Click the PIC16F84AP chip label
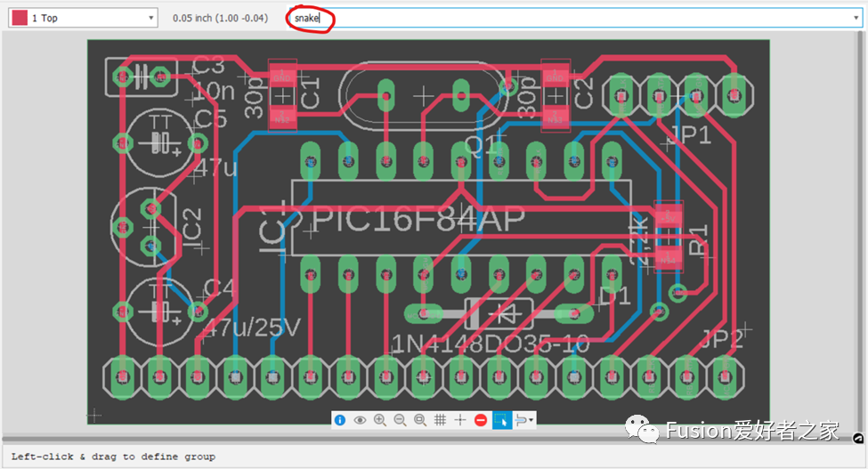Screen dimensions: 868x469 pos(418,219)
